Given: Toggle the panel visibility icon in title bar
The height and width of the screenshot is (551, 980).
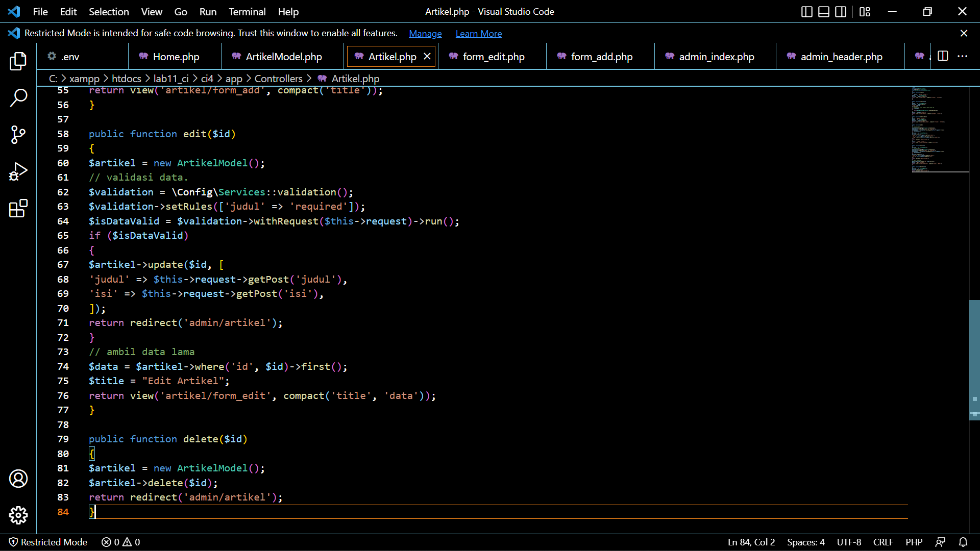Looking at the screenshot, I should 823,11.
